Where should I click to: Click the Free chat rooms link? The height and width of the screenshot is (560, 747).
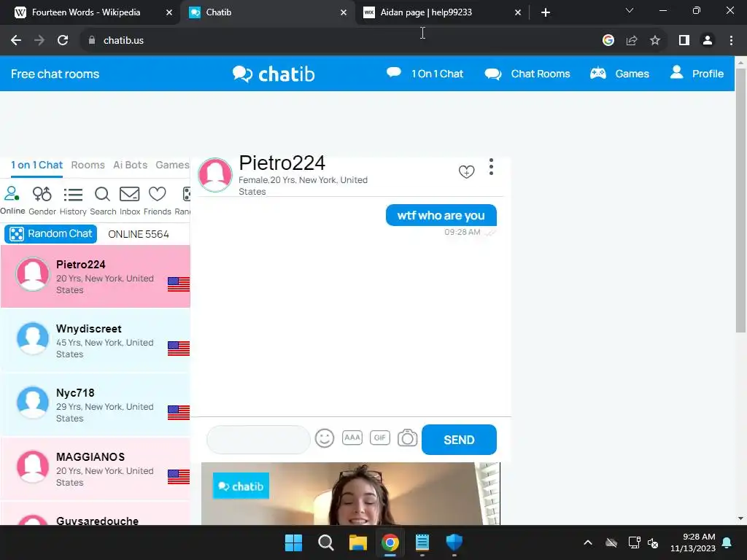click(x=55, y=74)
